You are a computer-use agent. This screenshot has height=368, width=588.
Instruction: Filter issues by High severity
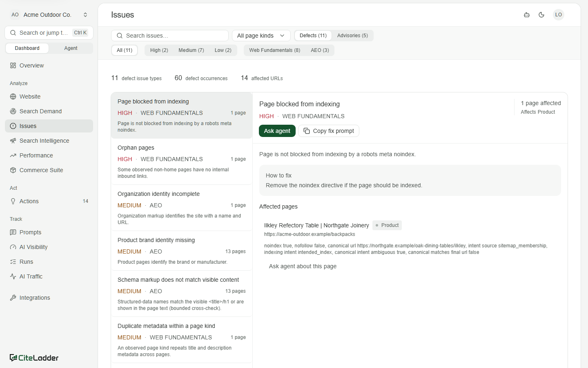pos(159,50)
